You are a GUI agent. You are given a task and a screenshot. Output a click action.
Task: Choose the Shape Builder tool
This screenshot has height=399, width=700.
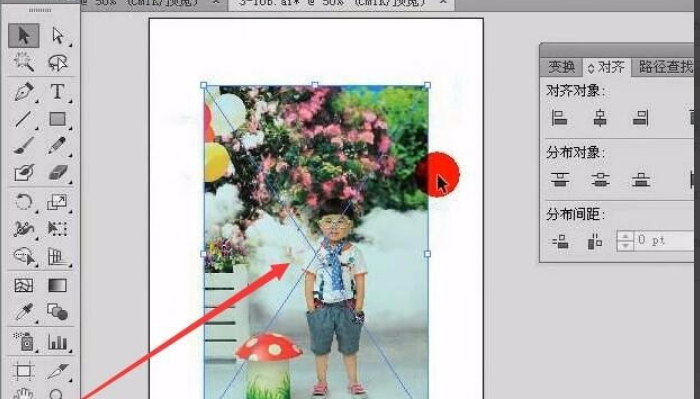coord(24,257)
